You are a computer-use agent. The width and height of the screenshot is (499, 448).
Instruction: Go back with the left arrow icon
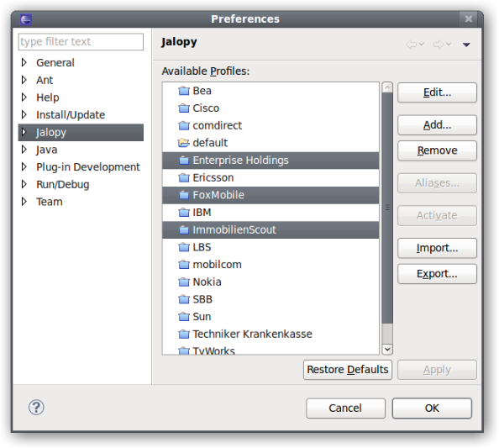(411, 45)
